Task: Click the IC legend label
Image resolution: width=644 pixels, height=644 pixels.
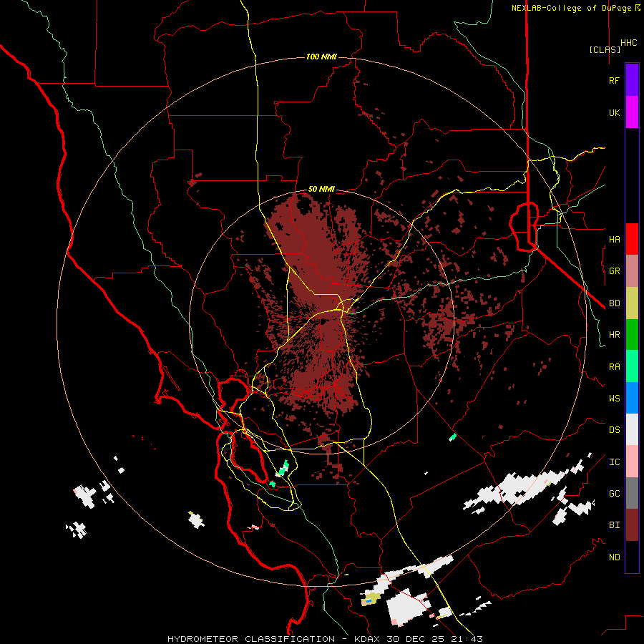Action: coord(614,462)
